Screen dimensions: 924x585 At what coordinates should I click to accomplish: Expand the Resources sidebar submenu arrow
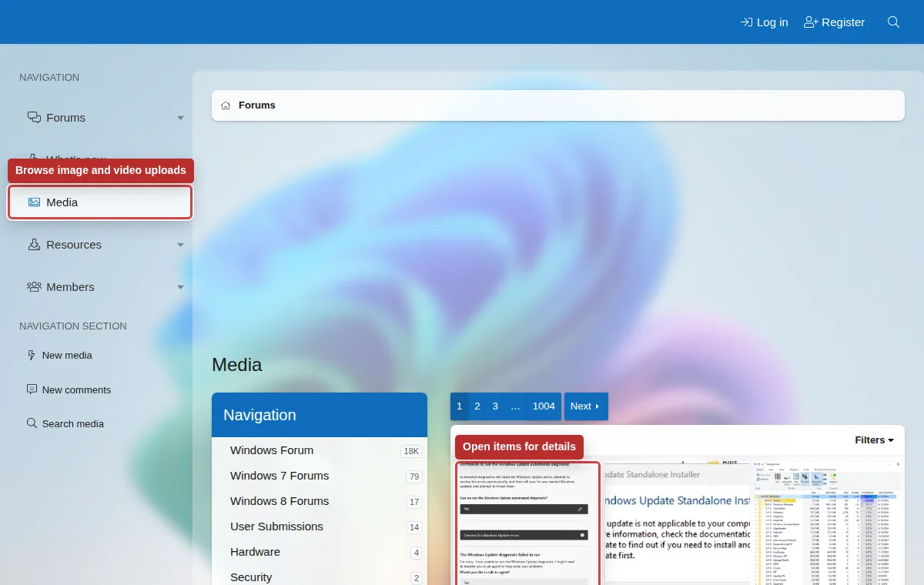point(181,245)
